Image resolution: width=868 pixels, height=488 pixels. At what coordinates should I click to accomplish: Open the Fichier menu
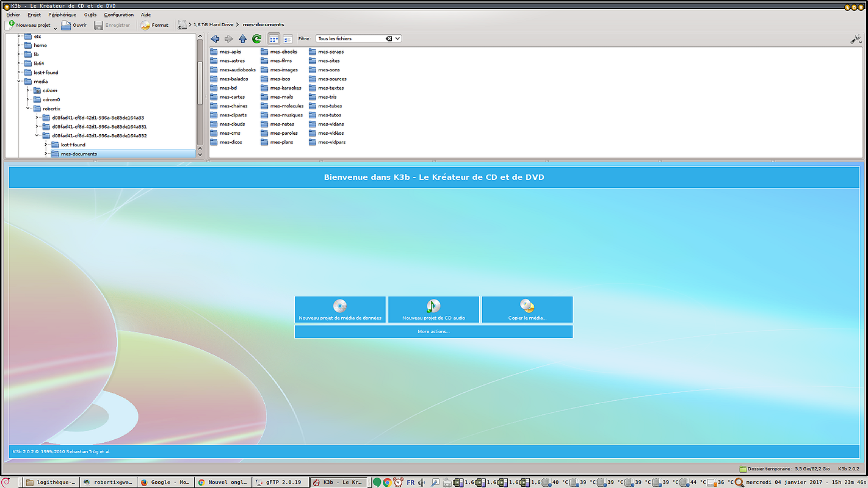click(x=13, y=15)
